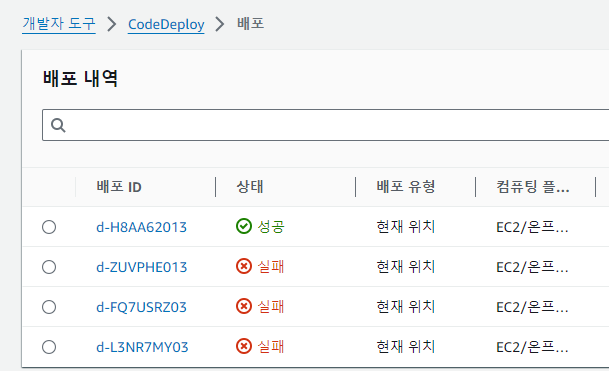This screenshot has width=609, height=371.
Task: Click the 컴퓨팅 플... column header
Action: tap(532, 187)
